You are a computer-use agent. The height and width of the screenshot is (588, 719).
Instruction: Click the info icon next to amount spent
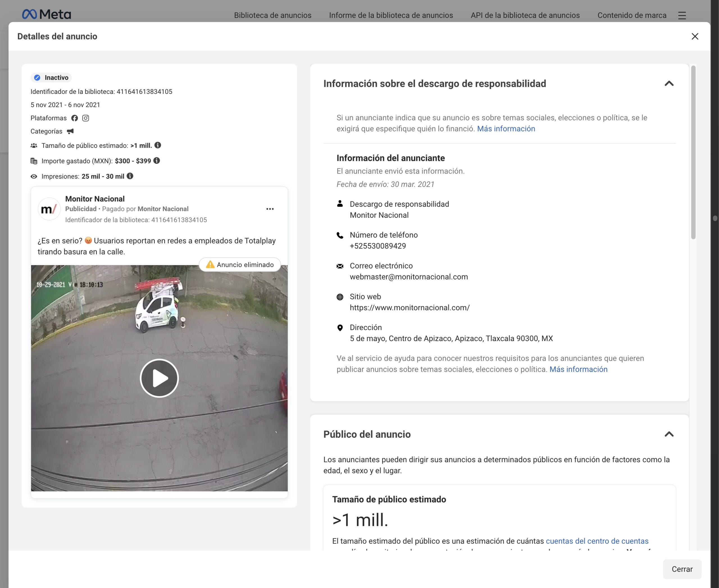[156, 160]
